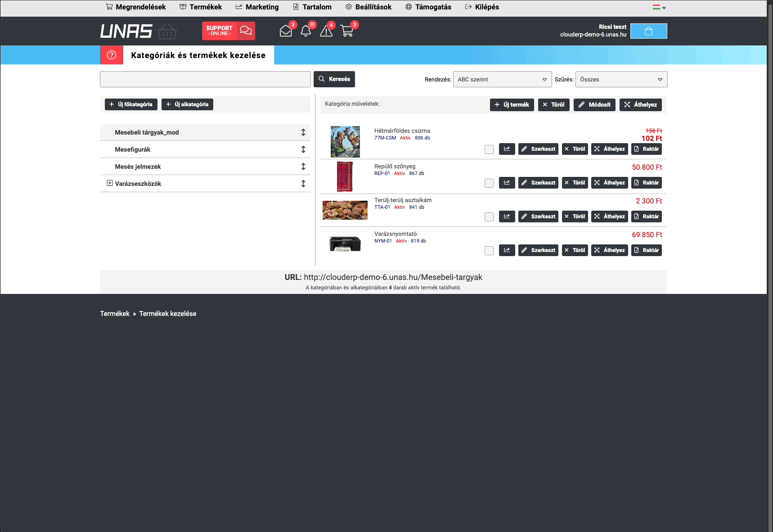Select the Terülj-terülj asztalkám checkbox
Screen dimensions: 773x532
489,217
